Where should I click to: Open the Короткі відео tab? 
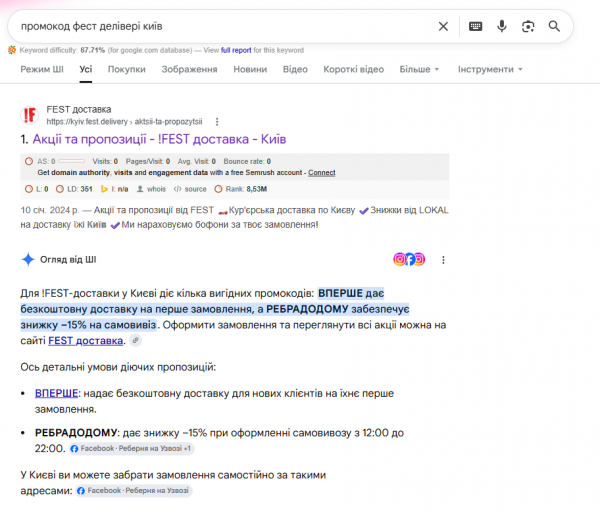tap(354, 69)
